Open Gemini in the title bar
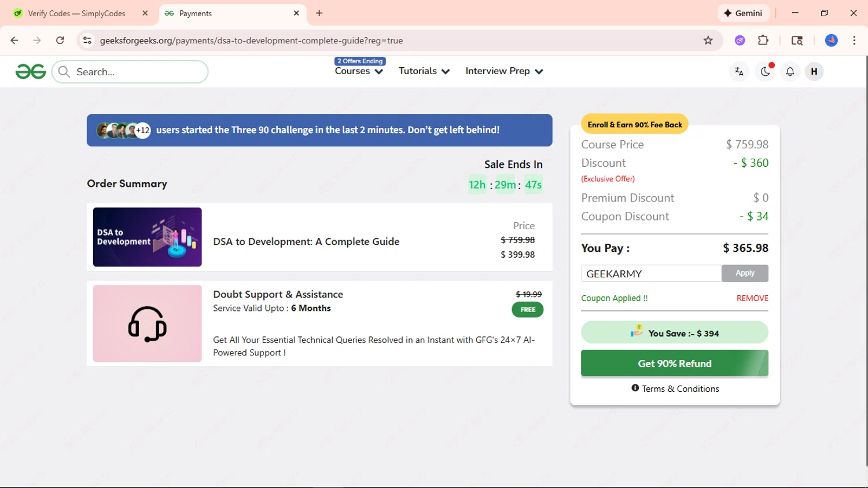868x488 pixels. (743, 13)
